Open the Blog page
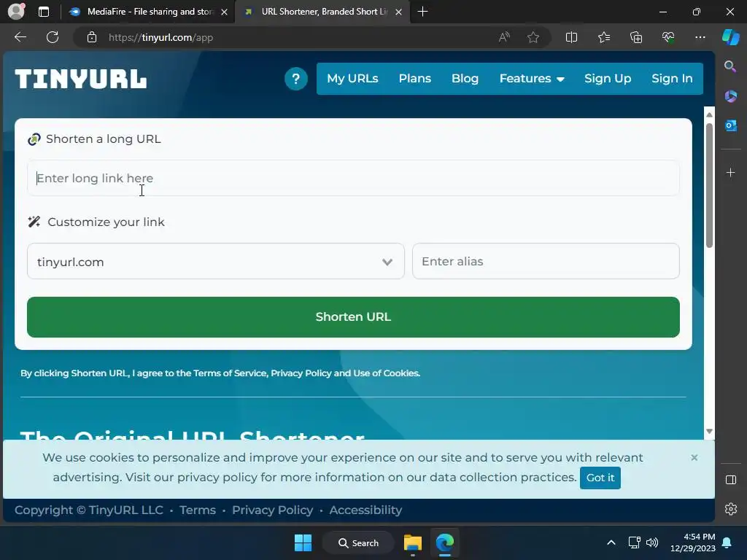The height and width of the screenshot is (560, 747). (465, 79)
